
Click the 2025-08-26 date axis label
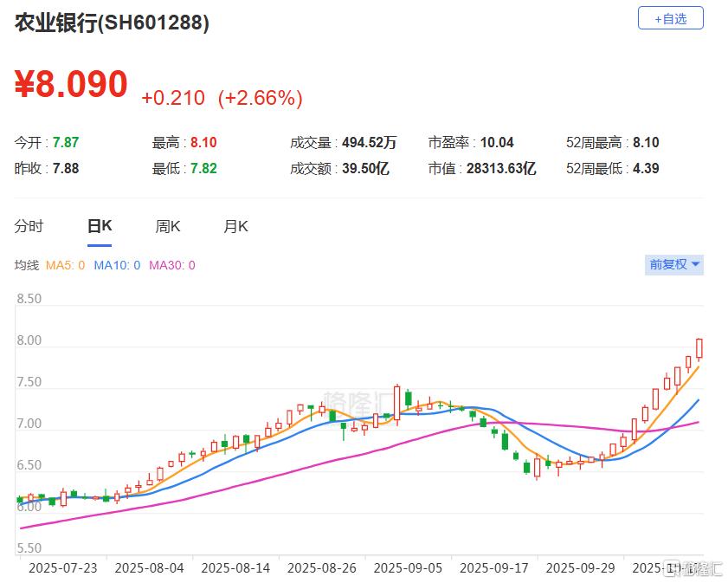(322, 568)
